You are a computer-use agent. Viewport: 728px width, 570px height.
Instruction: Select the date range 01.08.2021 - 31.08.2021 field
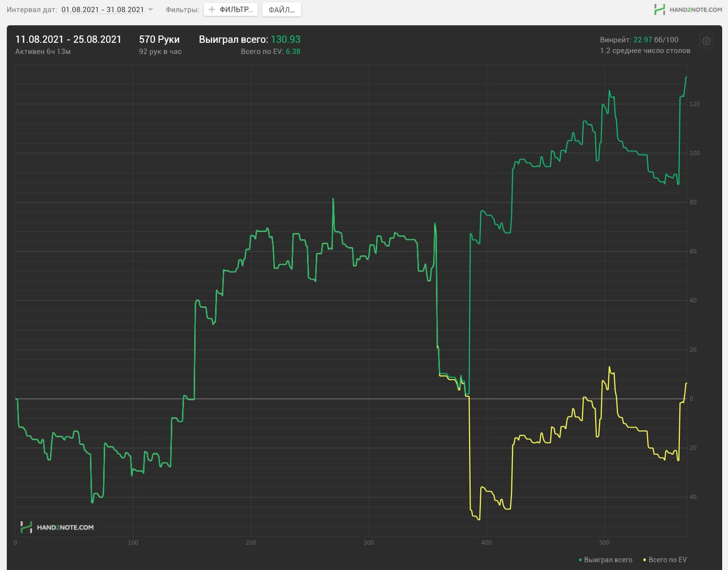pos(103,10)
